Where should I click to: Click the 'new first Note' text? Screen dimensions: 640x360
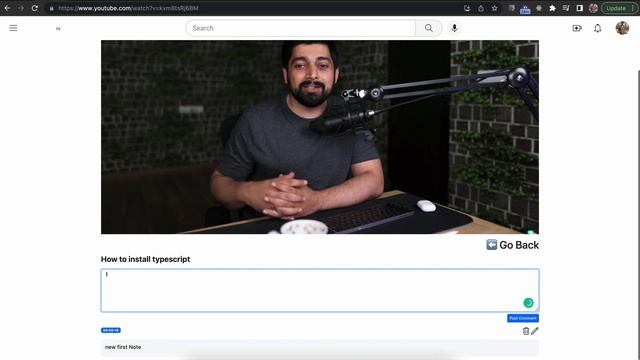coord(123,347)
